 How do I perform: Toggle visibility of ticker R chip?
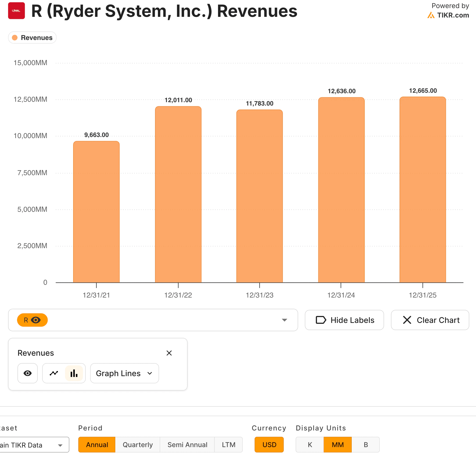pyautogui.click(x=32, y=320)
